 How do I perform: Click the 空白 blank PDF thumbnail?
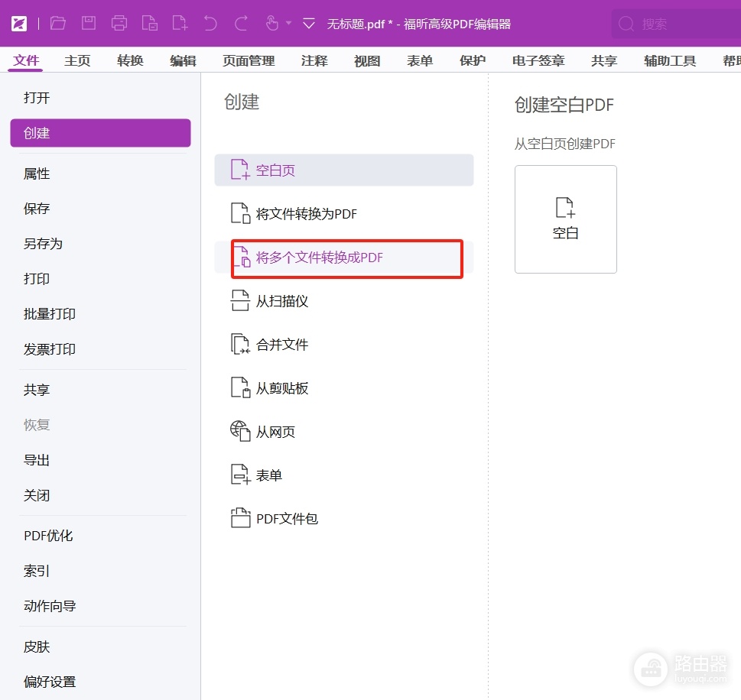[566, 219]
